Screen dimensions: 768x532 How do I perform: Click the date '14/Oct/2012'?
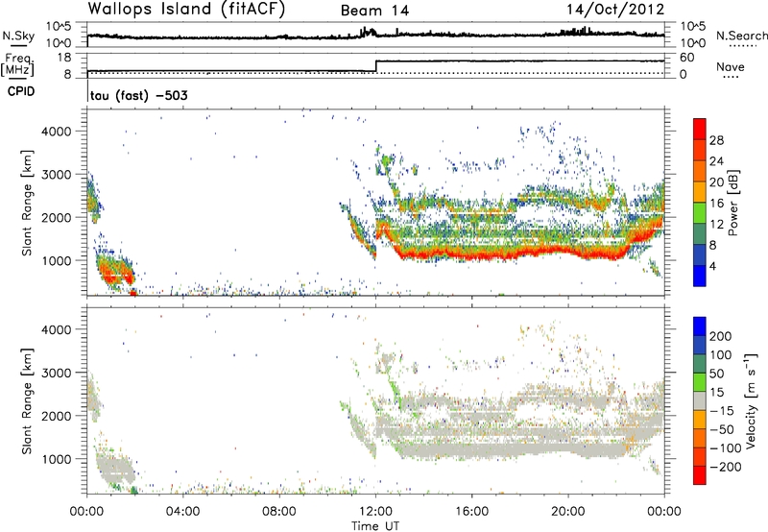point(615,10)
